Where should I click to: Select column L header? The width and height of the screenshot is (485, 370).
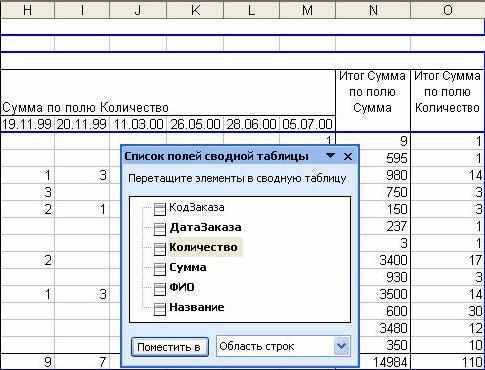click(x=251, y=11)
